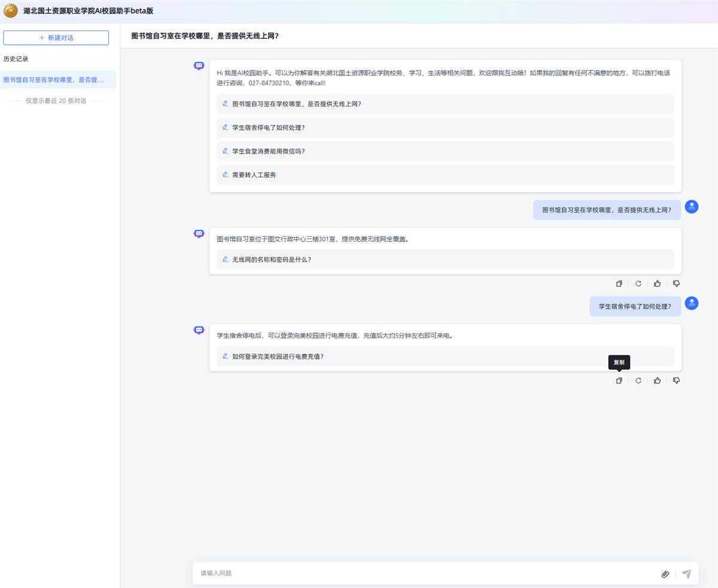Select suggestion 学生宿舍停电了如何处理？ in greeting card
This screenshot has width=718, height=588.
(445, 127)
